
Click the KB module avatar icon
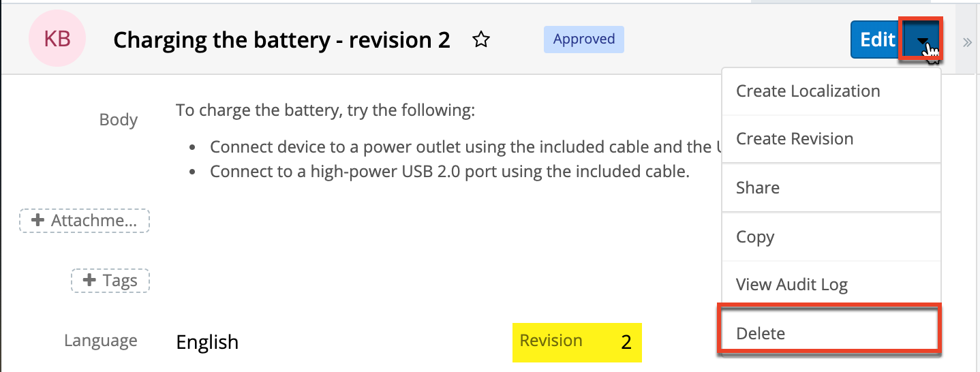point(57,40)
